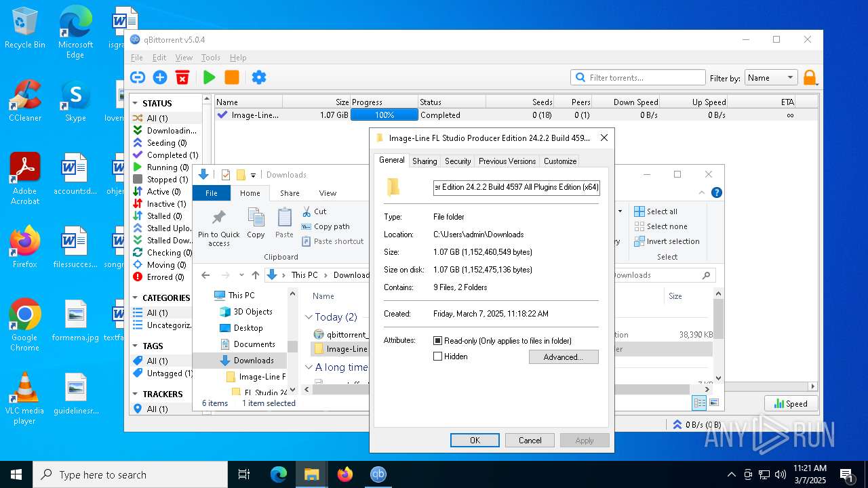This screenshot has width=868, height=488.
Task: Click the Add torrent link icon in qBittorrent
Action: pos(138,77)
